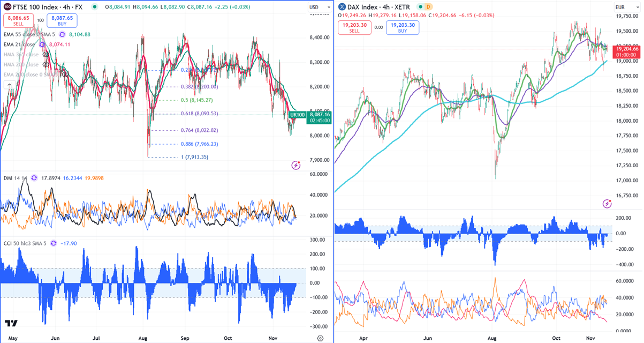Click the DAX 19,203.30 BUY button

(x=403, y=28)
